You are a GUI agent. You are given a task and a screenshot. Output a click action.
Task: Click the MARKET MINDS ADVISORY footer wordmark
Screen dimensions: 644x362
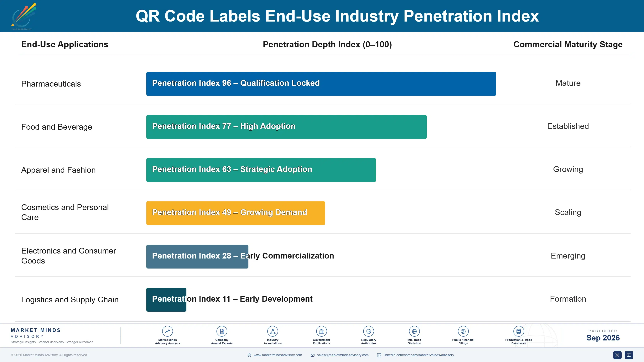coord(36,333)
